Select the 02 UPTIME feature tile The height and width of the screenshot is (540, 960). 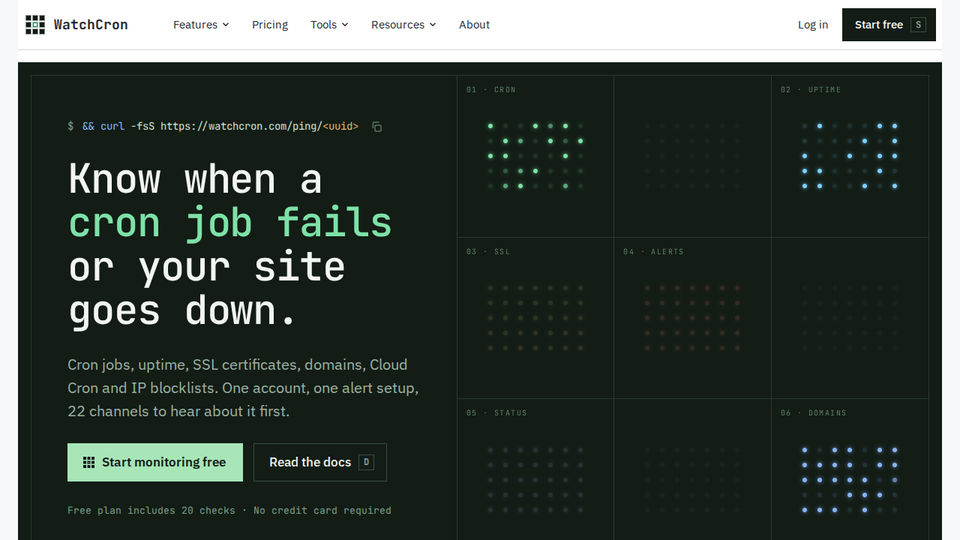(850, 156)
